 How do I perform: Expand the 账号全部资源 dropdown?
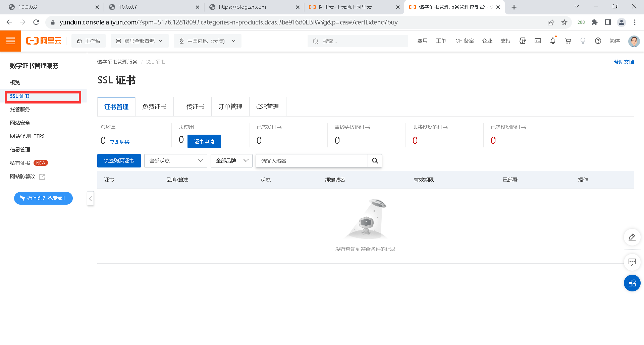pos(140,41)
